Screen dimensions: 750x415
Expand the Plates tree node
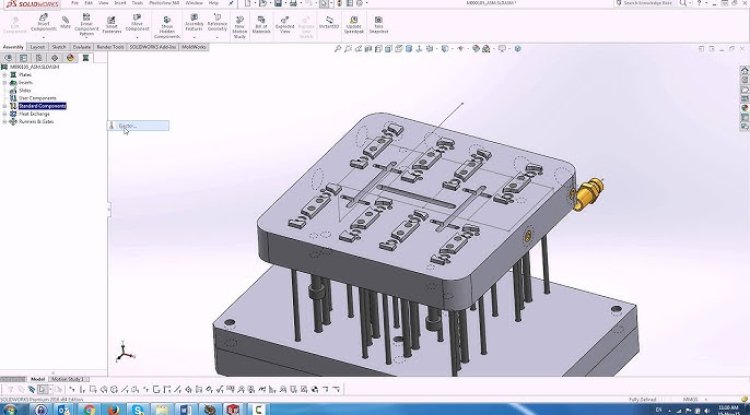(5, 75)
